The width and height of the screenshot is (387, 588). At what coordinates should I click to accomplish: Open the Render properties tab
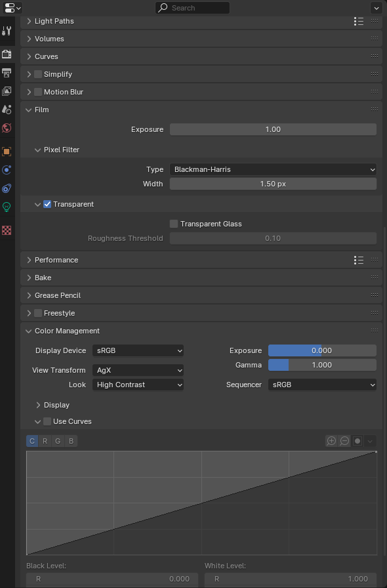pyautogui.click(x=7, y=54)
